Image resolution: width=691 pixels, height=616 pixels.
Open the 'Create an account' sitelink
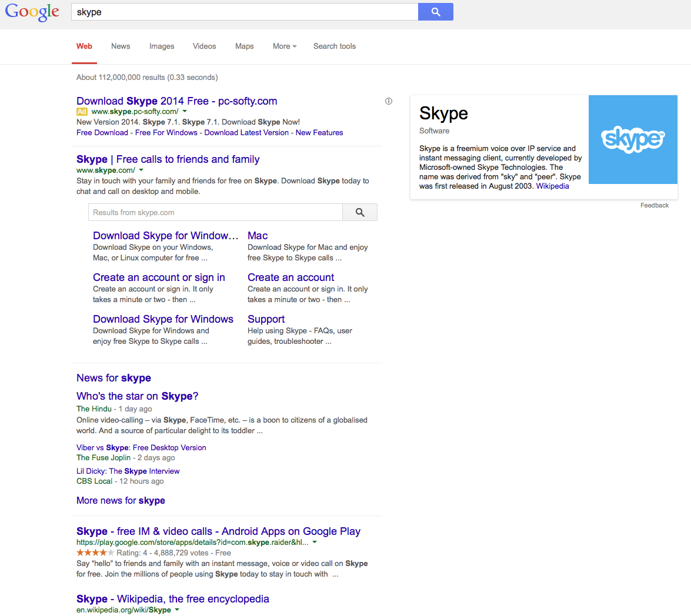[291, 277]
